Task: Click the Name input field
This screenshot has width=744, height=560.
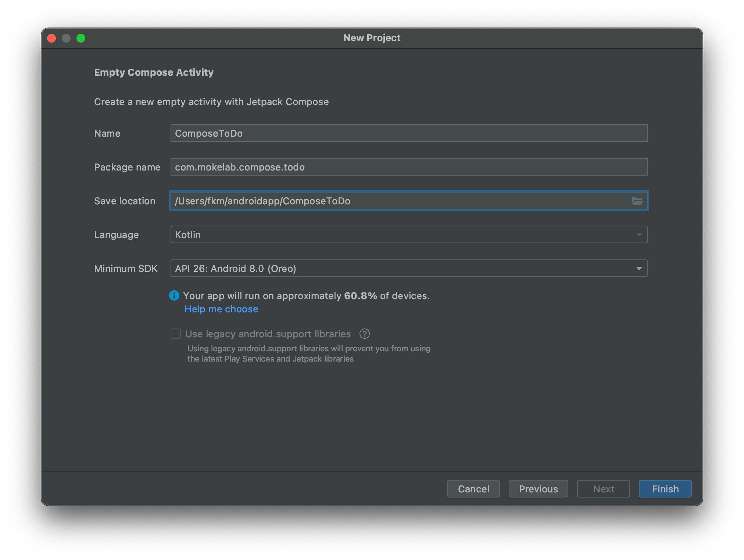Action: click(x=409, y=133)
